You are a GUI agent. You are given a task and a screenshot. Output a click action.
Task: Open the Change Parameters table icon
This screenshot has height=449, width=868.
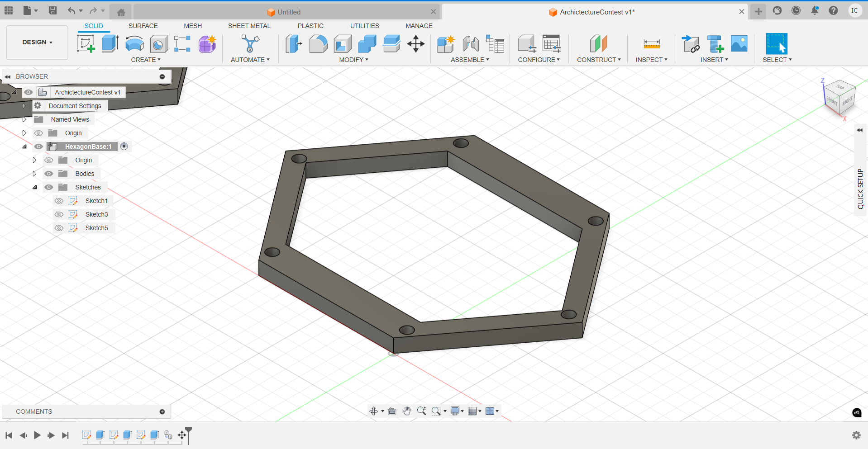551,44
